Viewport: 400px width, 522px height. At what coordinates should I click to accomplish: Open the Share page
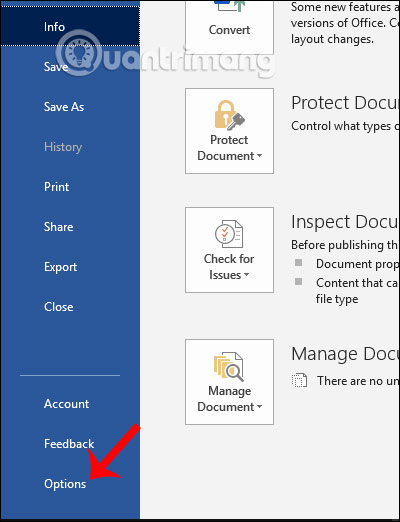58,227
